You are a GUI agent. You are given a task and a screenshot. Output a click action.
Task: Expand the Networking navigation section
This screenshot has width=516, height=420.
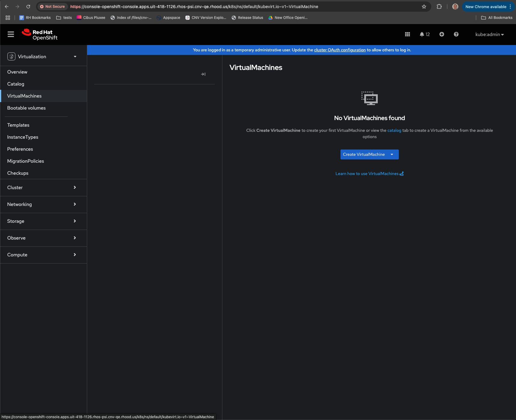pos(44,204)
